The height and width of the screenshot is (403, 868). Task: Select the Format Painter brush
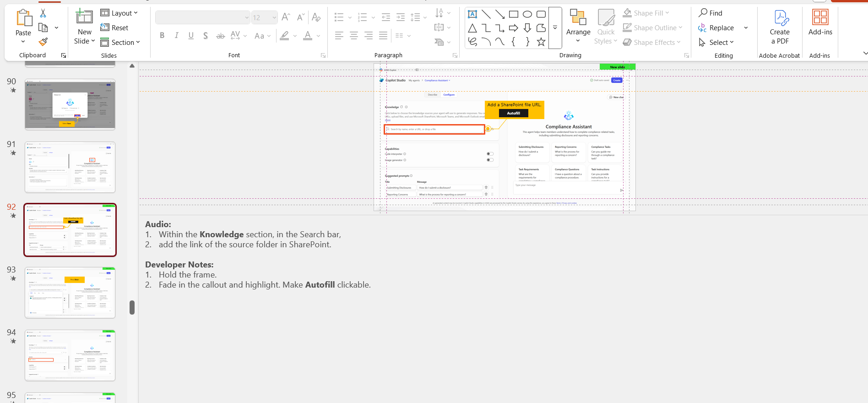point(43,42)
